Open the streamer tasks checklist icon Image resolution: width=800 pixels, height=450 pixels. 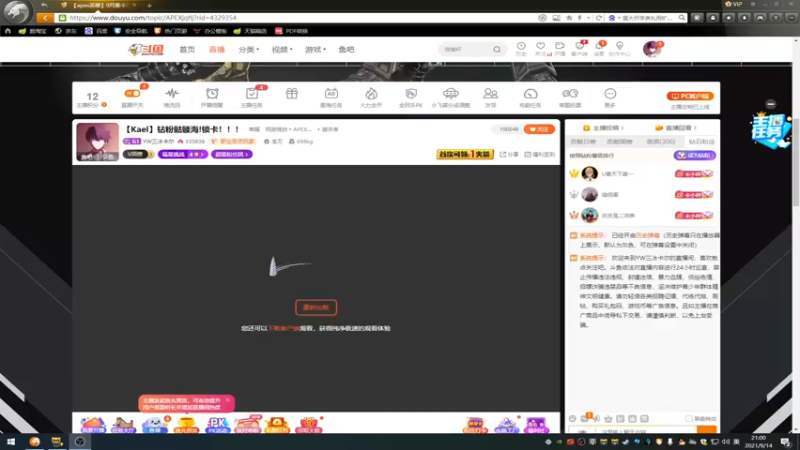click(x=252, y=93)
